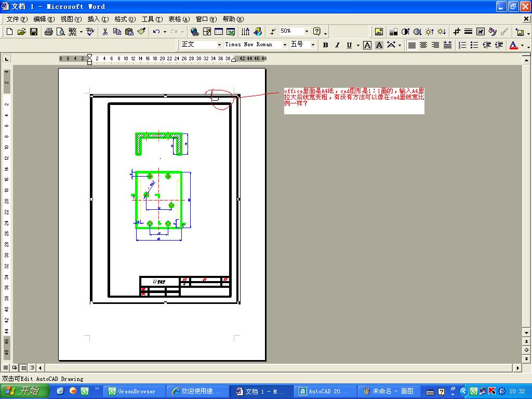This screenshot has width=532, height=399.
Task: Toggle Underline formatting
Action: click(x=349, y=45)
